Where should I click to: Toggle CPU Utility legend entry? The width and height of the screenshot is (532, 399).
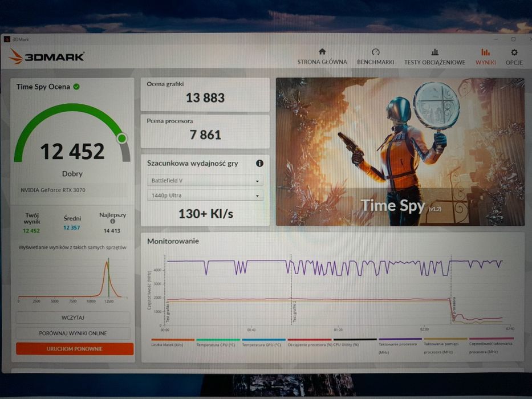coord(355,343)
